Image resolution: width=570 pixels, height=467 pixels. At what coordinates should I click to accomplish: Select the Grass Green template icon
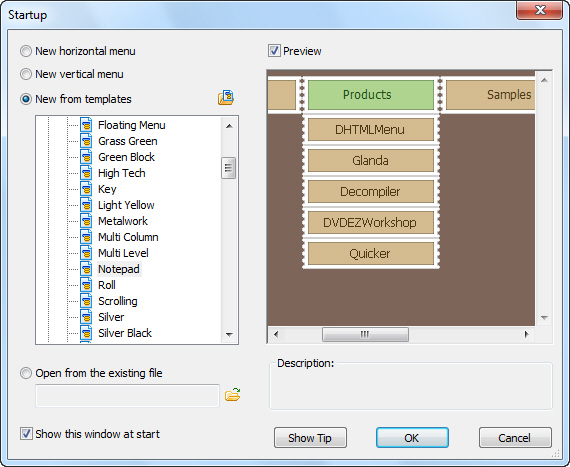(86, 141)
